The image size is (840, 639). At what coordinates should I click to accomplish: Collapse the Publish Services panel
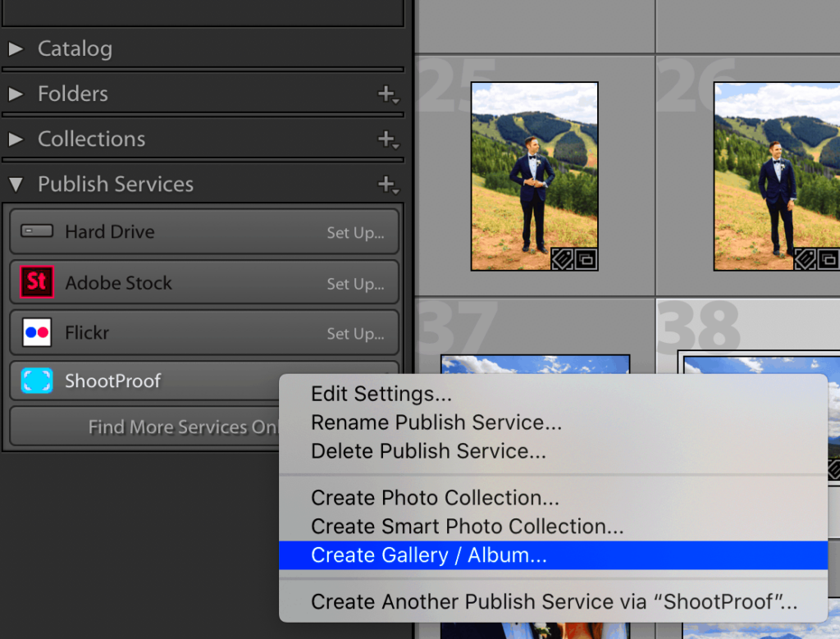pos(16,184)
